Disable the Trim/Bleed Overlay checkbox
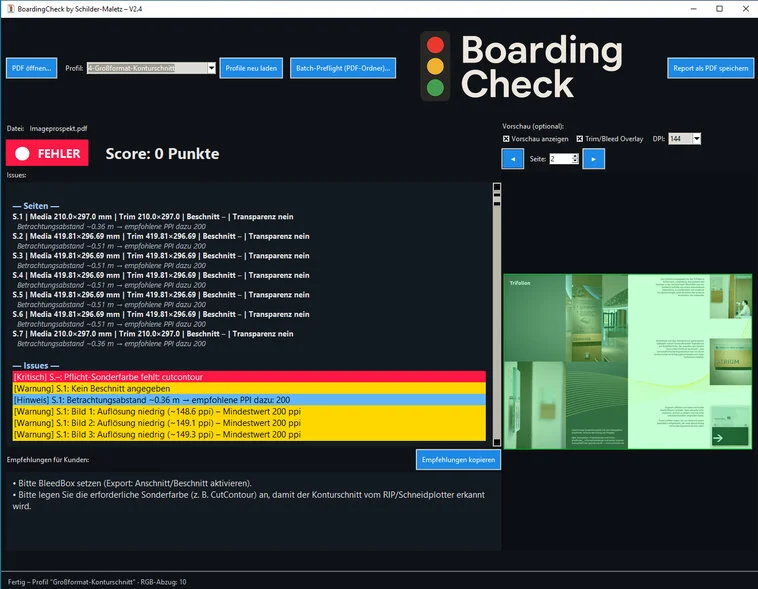 (x=580, y=138)
